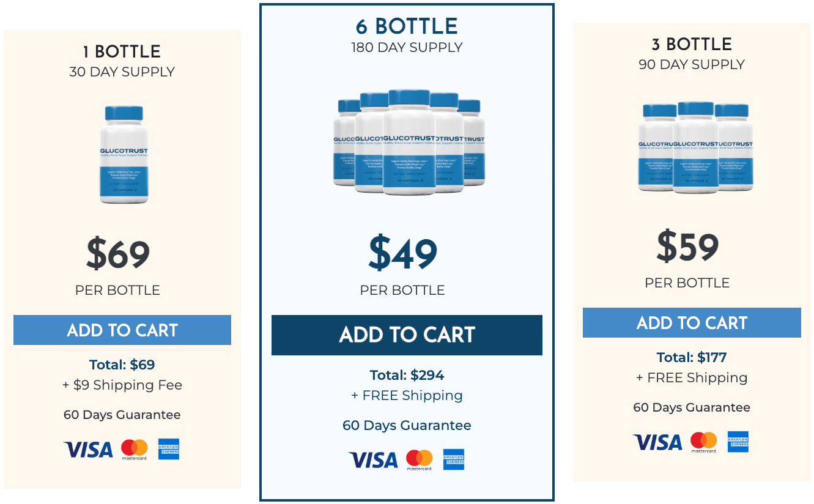
Task: Click the single GlucoTrust bottle image
Action: click(x=124, y=154)
